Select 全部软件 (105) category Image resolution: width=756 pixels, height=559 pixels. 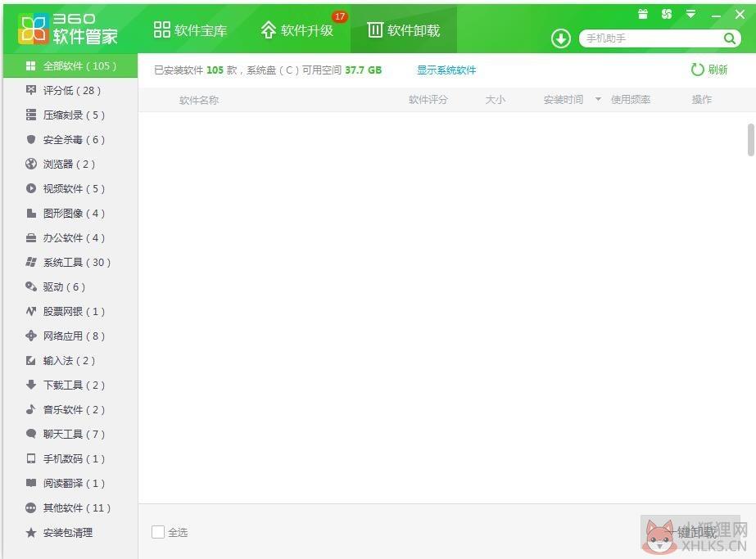coord(70,66)
